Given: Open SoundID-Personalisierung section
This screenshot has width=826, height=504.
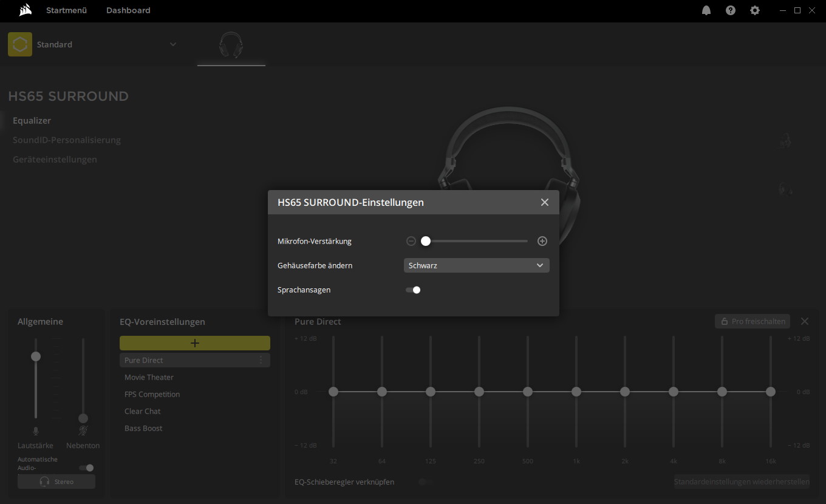Looking at the screenshot, I should (67, 140).
